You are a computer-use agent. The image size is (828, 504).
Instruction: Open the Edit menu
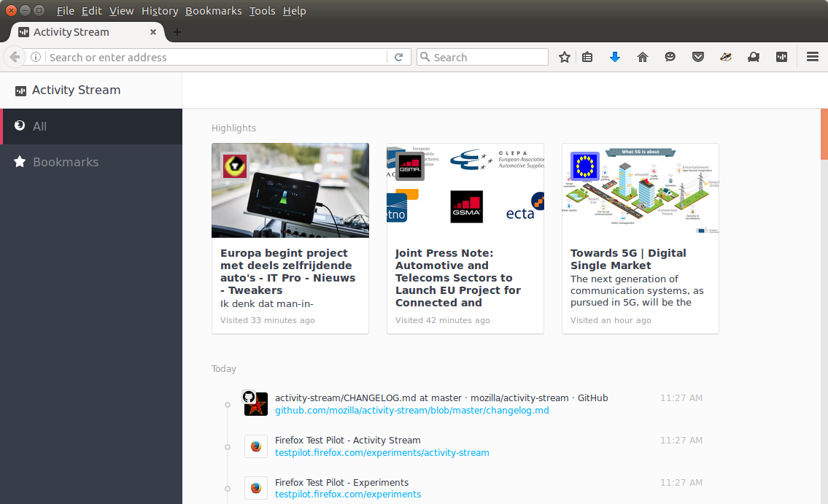coord(91,10)
